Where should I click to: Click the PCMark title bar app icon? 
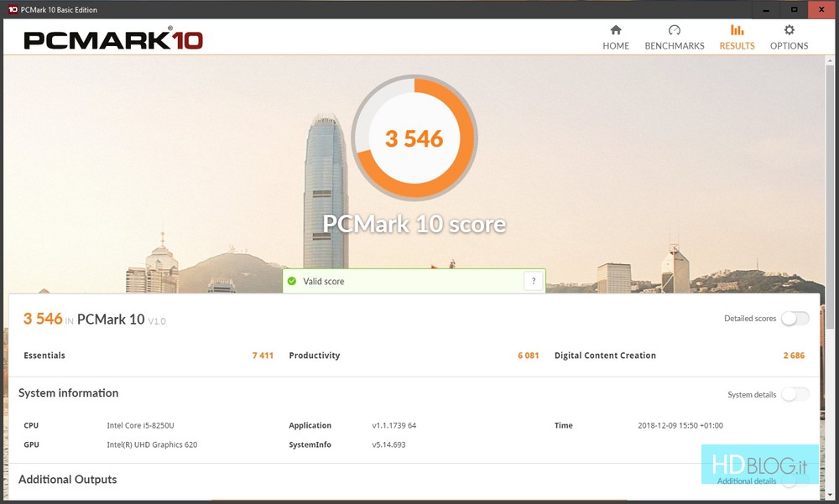point(13,9)
